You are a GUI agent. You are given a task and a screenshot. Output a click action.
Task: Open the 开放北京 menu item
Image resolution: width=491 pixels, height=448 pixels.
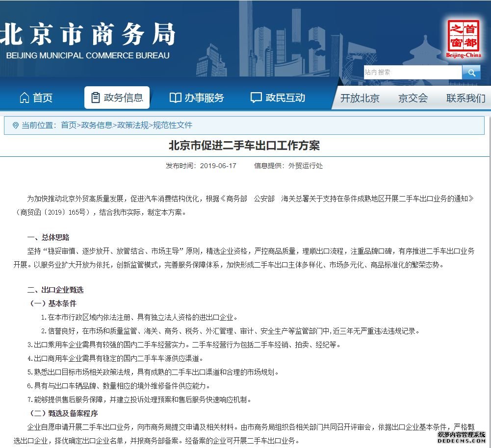[x=360, y=98]
